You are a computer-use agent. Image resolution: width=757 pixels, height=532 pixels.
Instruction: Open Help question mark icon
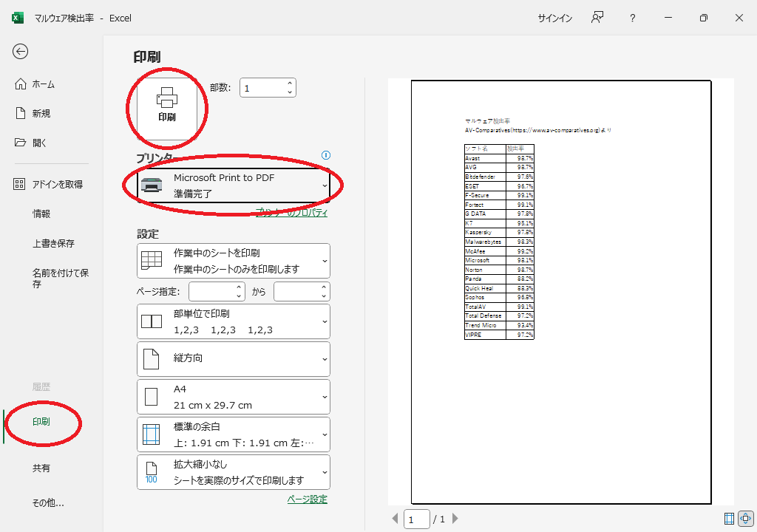[633, 18]
